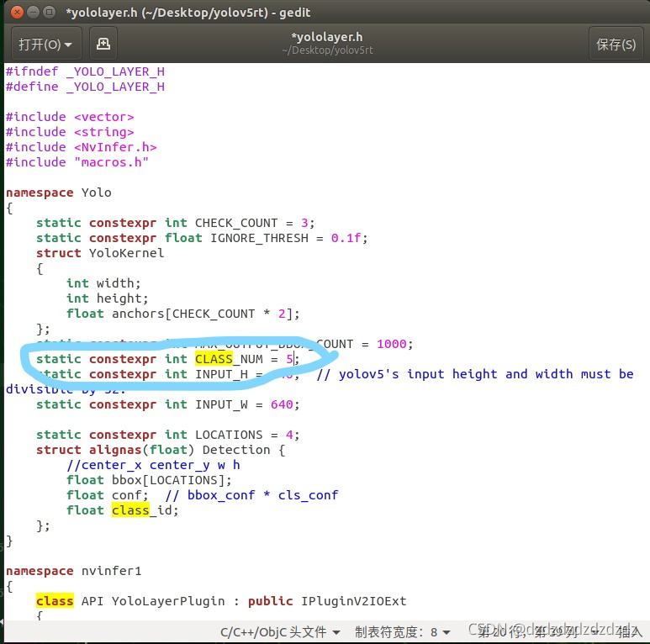Click 'float bbox[LOCATIONS];' line
The image size is (650, 644).
(149, 480)
